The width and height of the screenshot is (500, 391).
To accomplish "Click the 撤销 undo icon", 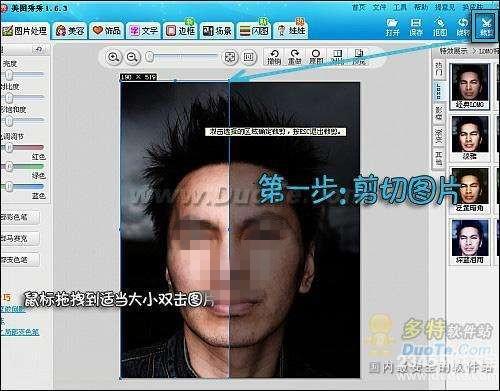I will pyautogui.click(x=274, y=57).
